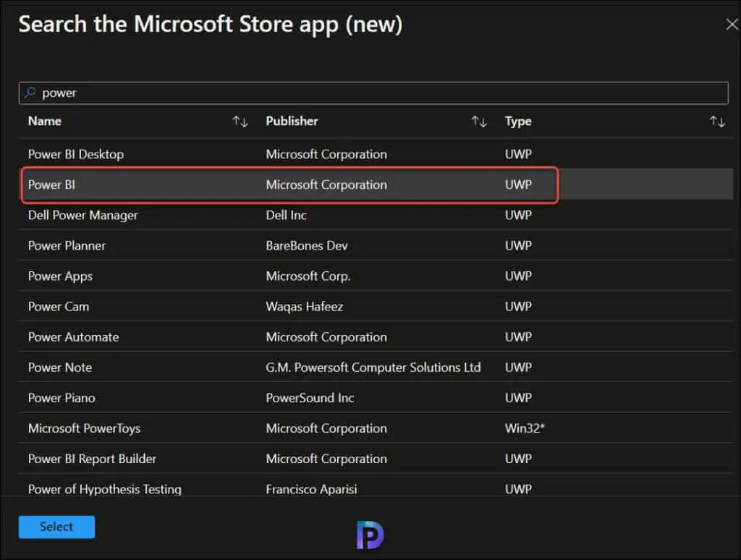Focus the search box containing 'power'
The width and height of the screenshot is (741, 560).
point(373,93)
